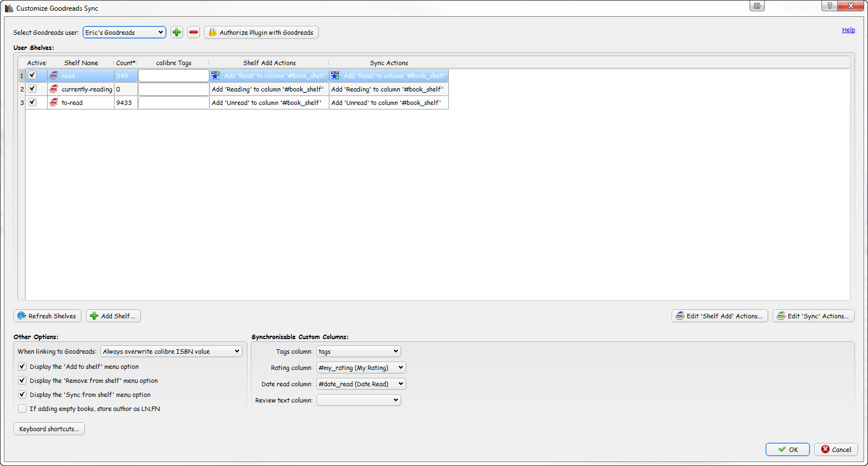The height and width of the screenshot is (466, 868).
Task: Toggle Display the 'Add to shelf' menu option
Action: 22,367
